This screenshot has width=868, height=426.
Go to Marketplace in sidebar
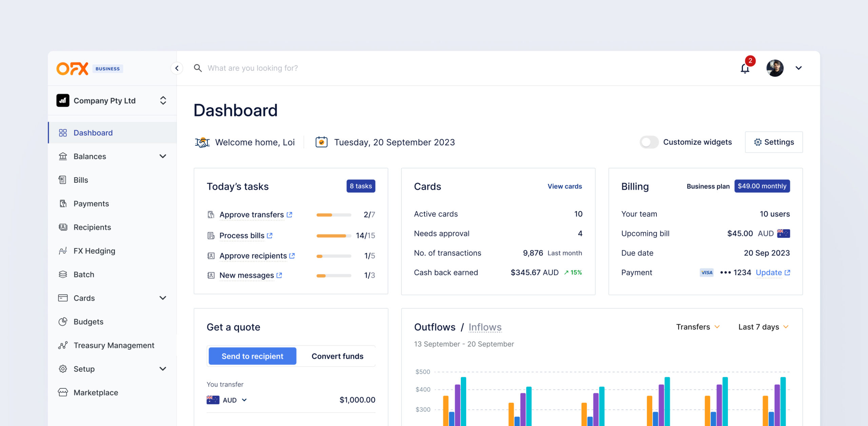[x=96, y=392]
